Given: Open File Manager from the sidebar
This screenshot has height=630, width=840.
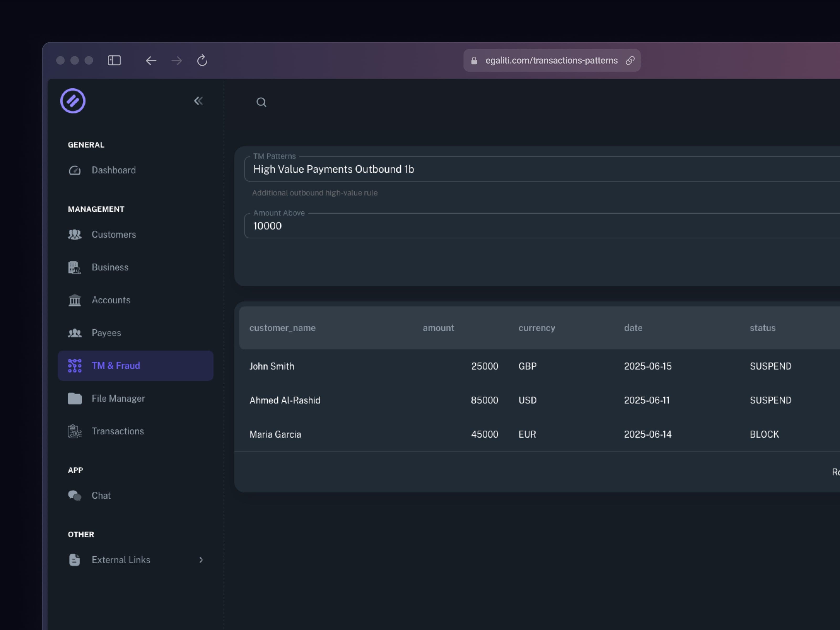Looking at the screenshot, I should [x=135, y=398].
